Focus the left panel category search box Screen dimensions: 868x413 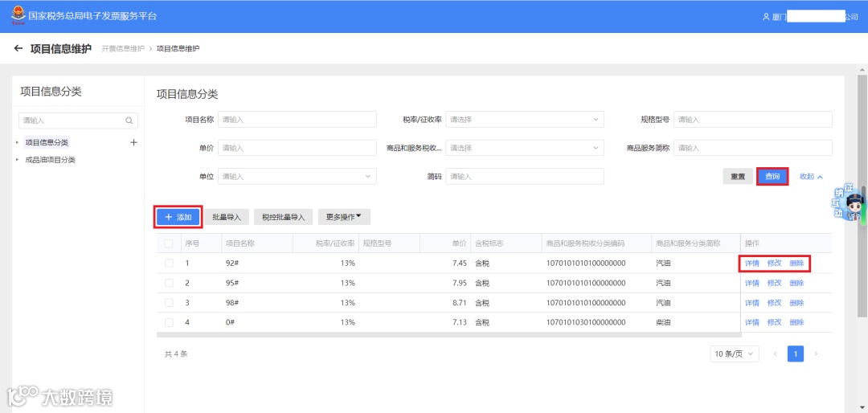[78, 121]
